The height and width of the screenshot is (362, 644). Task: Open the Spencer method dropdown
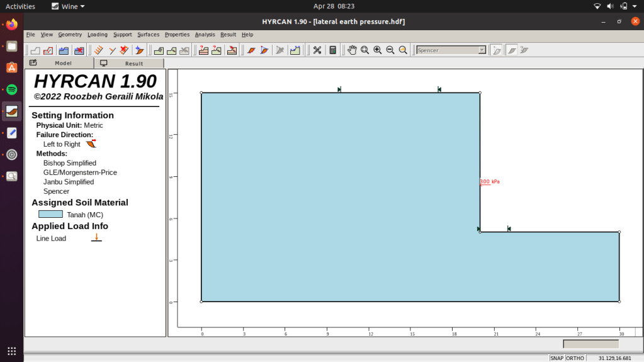click(x=482, y=50)
